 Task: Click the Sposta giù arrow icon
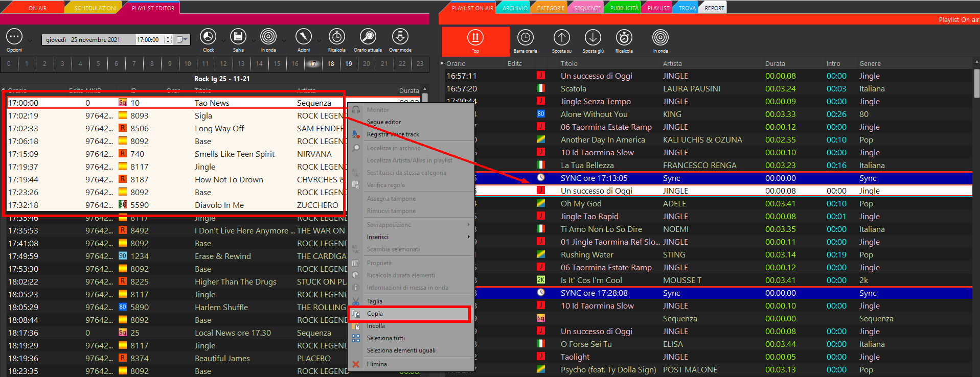tap(593, 37)
